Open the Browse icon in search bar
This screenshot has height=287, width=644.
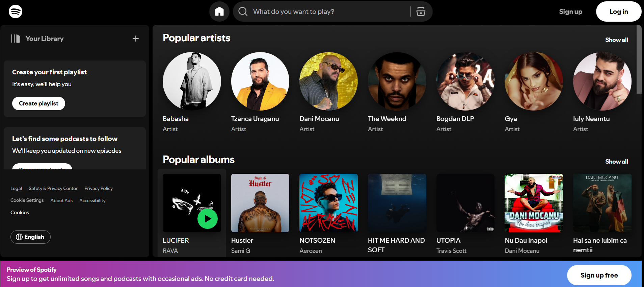click(x=421, y=11)
